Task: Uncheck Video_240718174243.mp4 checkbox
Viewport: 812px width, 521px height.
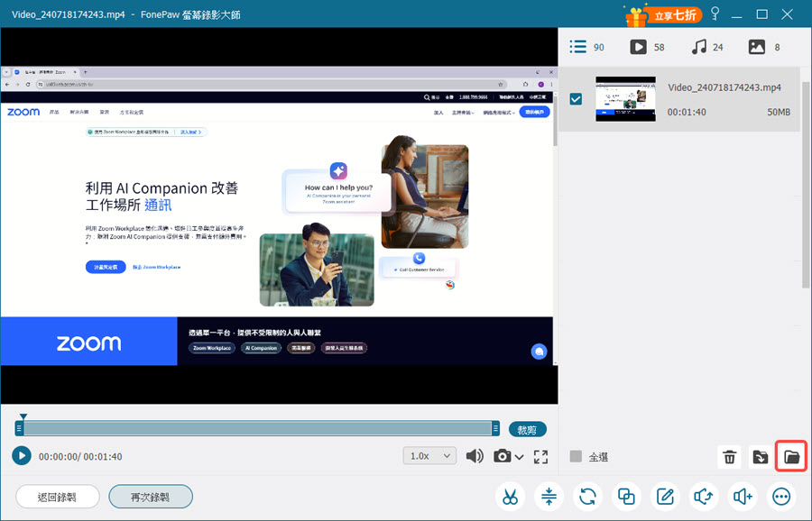Action: tap(576, 99)
